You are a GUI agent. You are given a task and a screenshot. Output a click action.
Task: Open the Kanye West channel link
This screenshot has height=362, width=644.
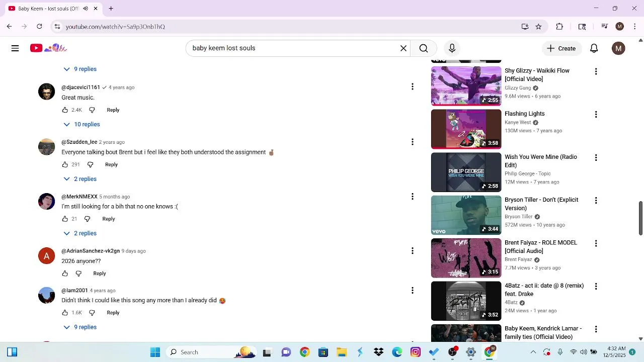pyautogui.click(x=518, y=123)
